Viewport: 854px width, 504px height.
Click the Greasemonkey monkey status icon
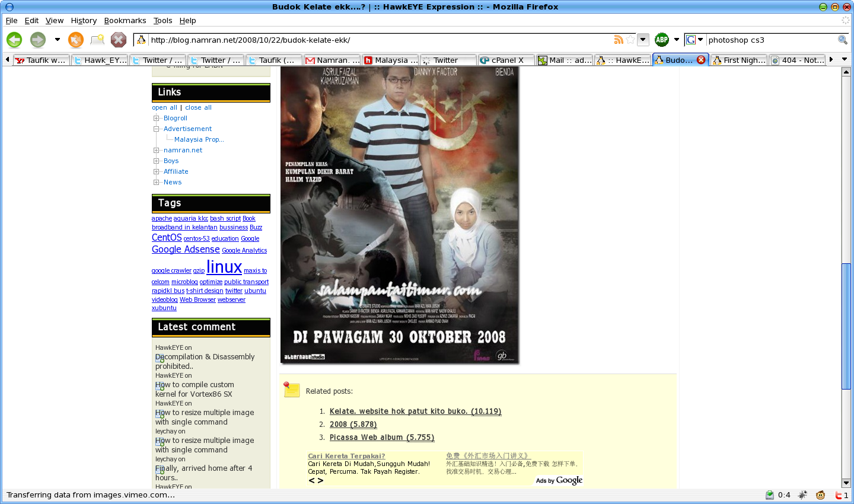click(x=821, y=495)
